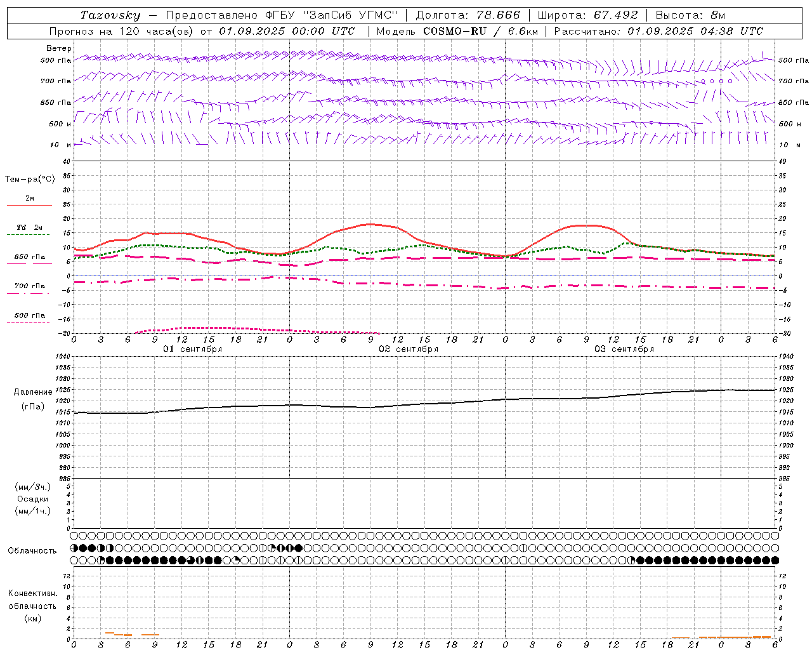The height and width of the screenshot is (650, 812).
Task: Click the "Долгота: 78.666" header field
Action: tap(468, 15)
